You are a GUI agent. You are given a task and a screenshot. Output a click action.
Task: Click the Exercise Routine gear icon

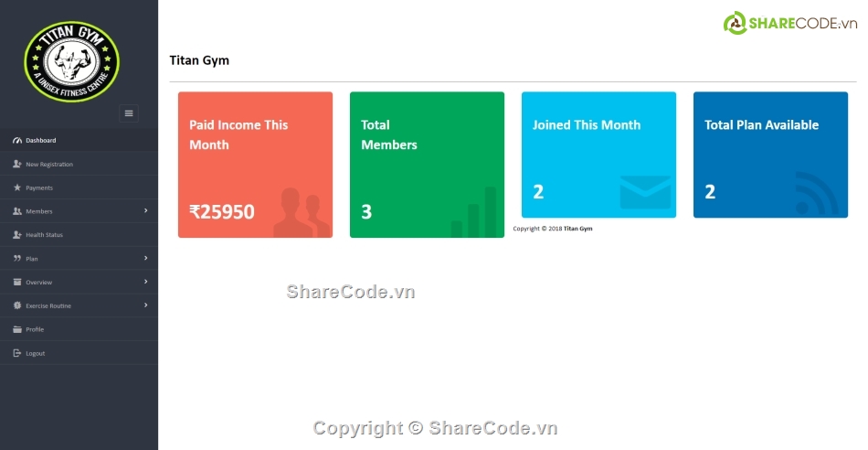[x=17, y=305]
